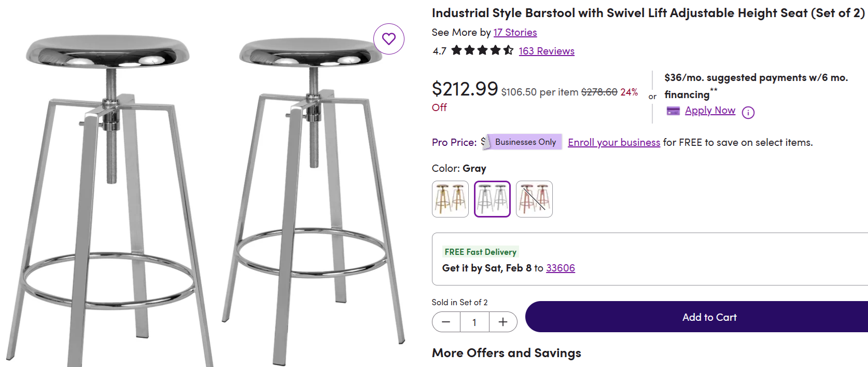Select the crossed-out red color swatch
Screen dimensions: 868x367
534,199
